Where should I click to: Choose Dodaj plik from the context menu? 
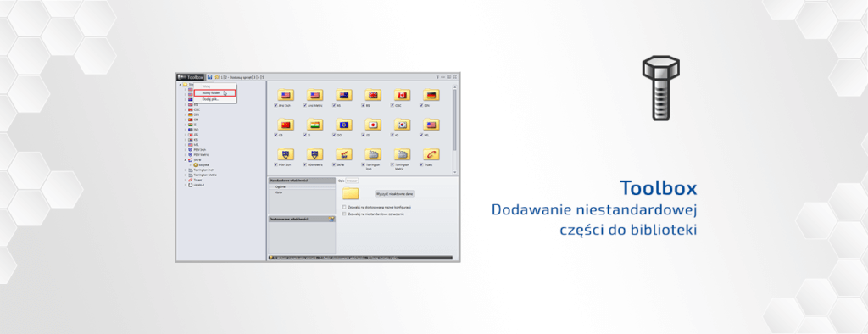click(x=214, y=99)
